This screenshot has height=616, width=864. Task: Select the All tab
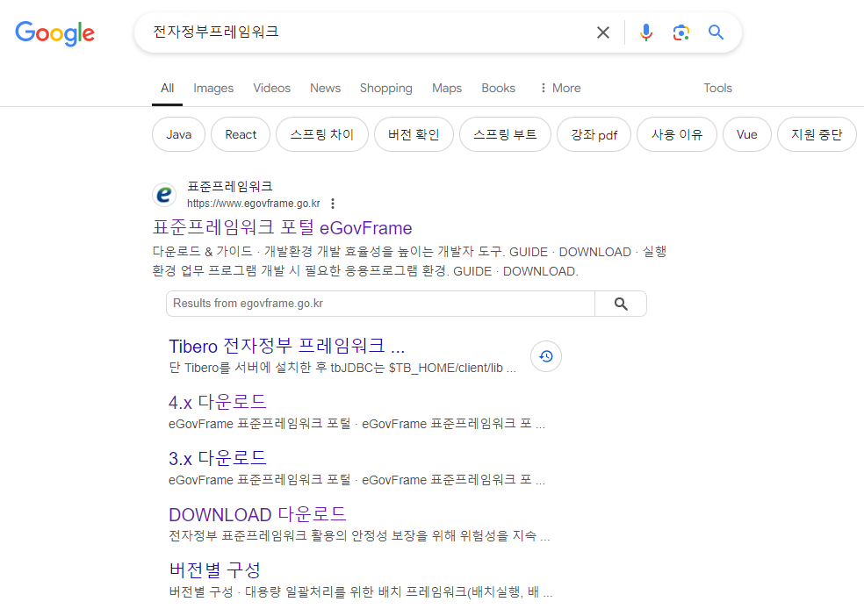tap(167, 88)
